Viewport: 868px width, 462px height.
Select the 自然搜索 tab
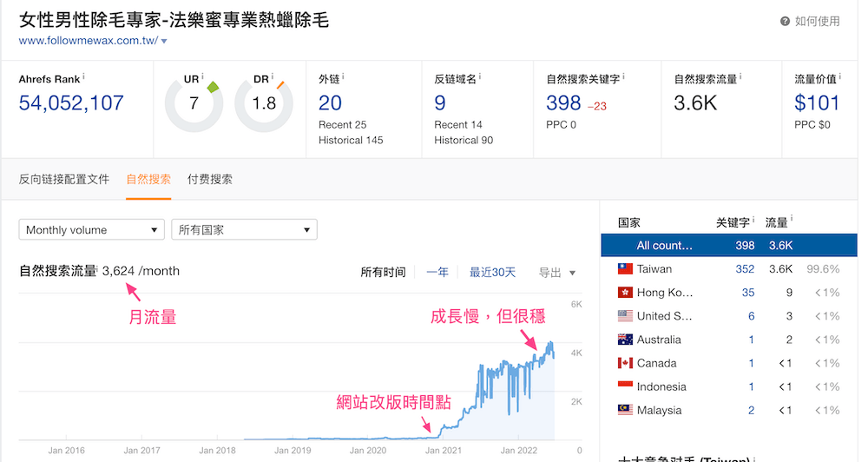[x=148, y=180]
